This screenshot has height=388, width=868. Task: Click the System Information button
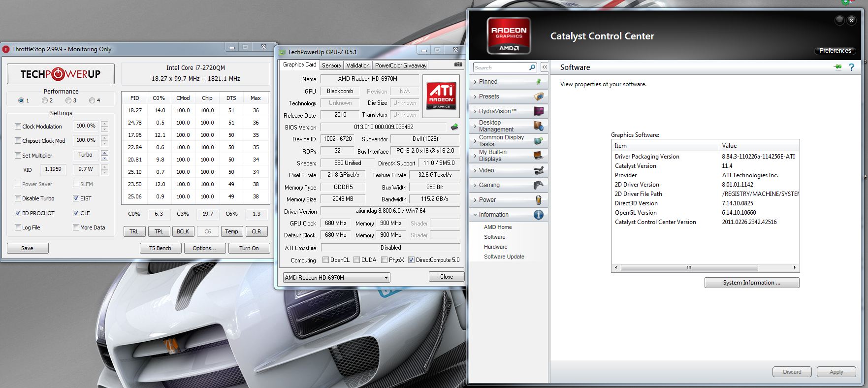click(x=752, y=283)
